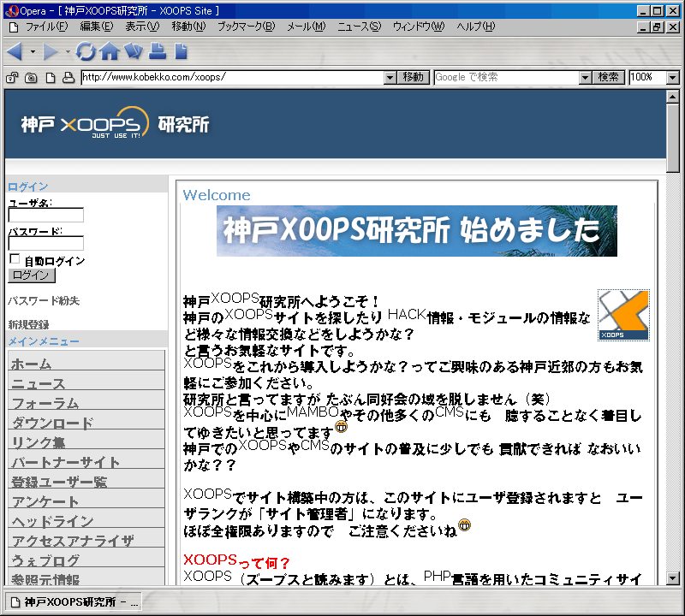Go to the home page icon
The height and width of the screenshot is (616, 685).
[x=110, y=51]
